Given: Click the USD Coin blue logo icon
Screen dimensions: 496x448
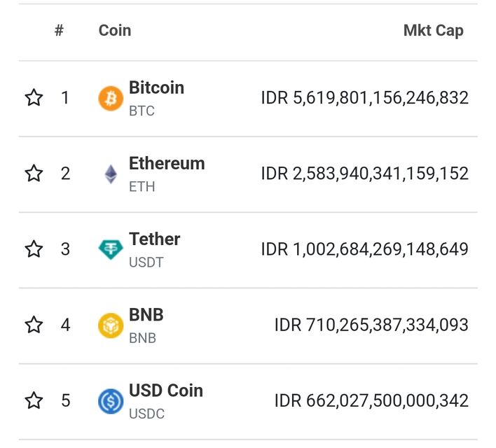Looking at the screenshot, I should pyautogui.click(x=111, y=401).
